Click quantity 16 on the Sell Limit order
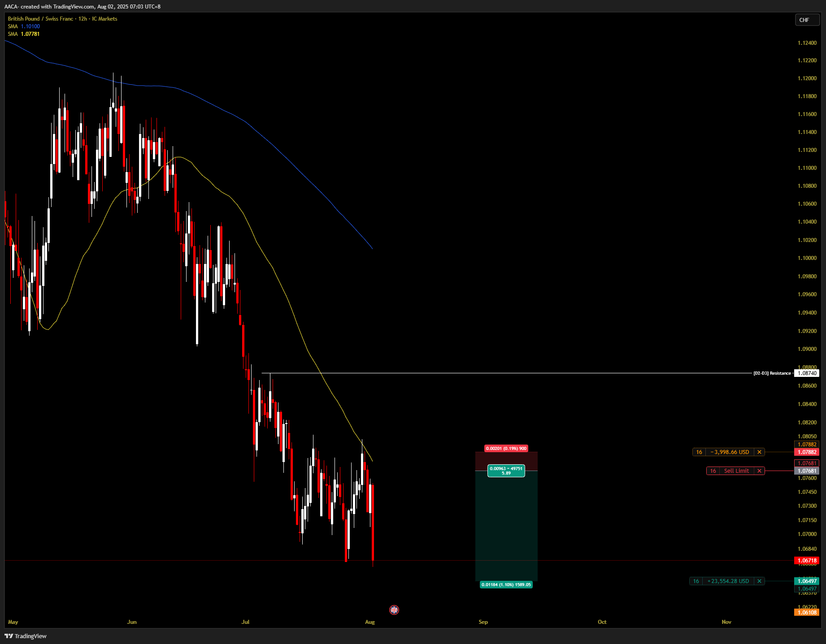The image size is (826, 644). 713,471
